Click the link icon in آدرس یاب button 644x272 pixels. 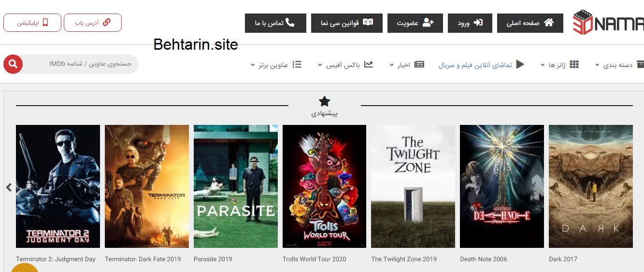(107, 23)
